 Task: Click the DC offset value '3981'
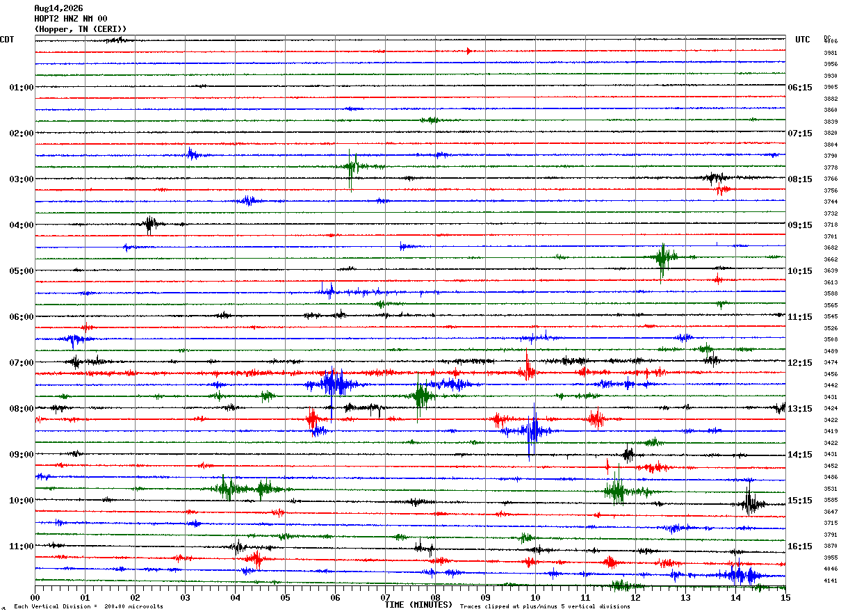831,53
